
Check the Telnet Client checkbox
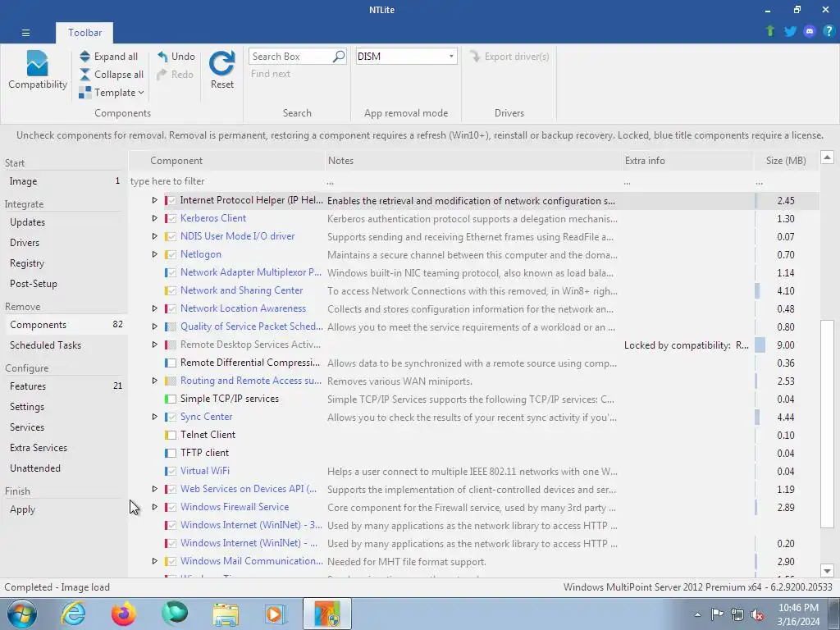pos(171,435)
